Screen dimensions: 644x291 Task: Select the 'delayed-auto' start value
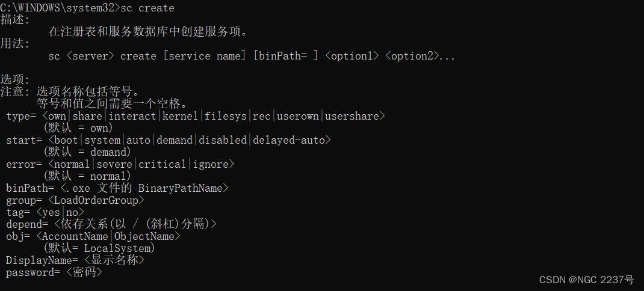point(289,140)
